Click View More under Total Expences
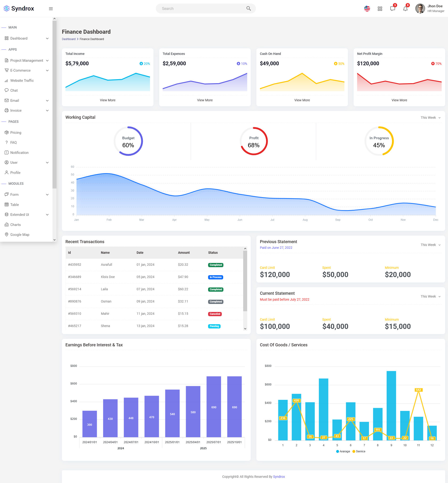Image resolution: width=448 pixels, height=483 pixels. click(x=205, y=100)
